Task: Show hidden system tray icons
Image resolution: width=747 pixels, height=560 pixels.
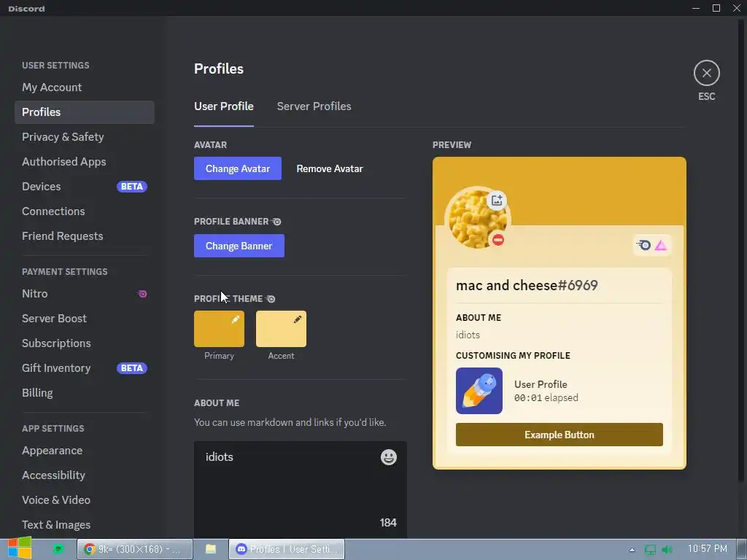Action: tap(632, 550)
